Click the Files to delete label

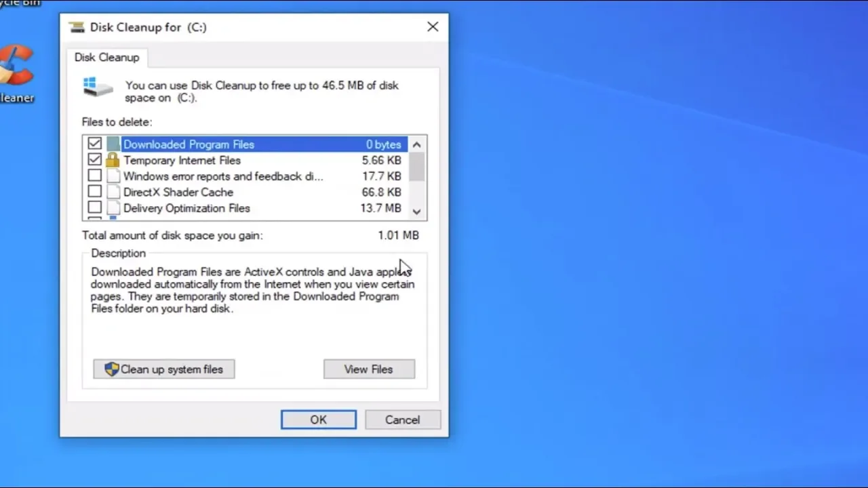pyautogui.click(x=117, y=122)
